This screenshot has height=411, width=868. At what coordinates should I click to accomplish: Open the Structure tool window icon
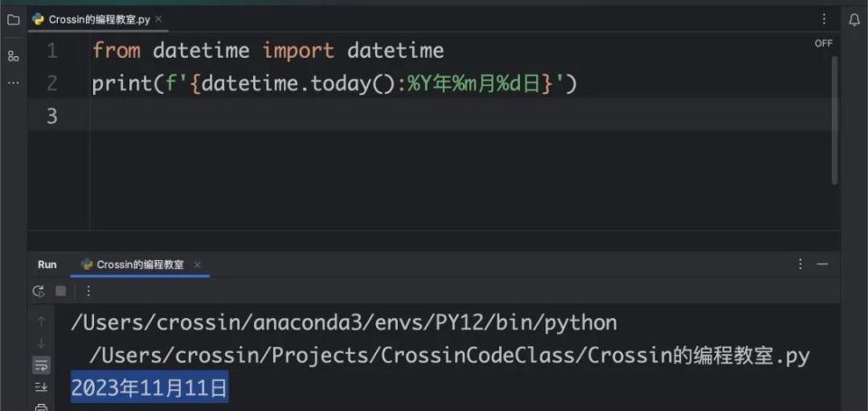pyautogui.click(x=14, y=56)
